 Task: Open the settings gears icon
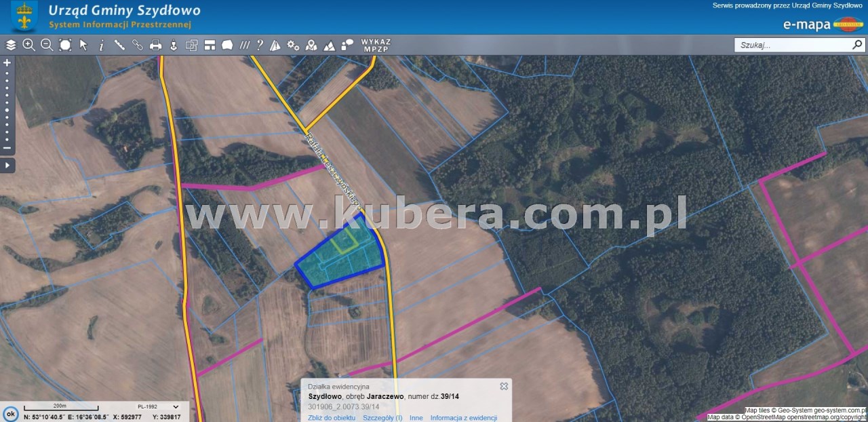click(x=293, y=45)
